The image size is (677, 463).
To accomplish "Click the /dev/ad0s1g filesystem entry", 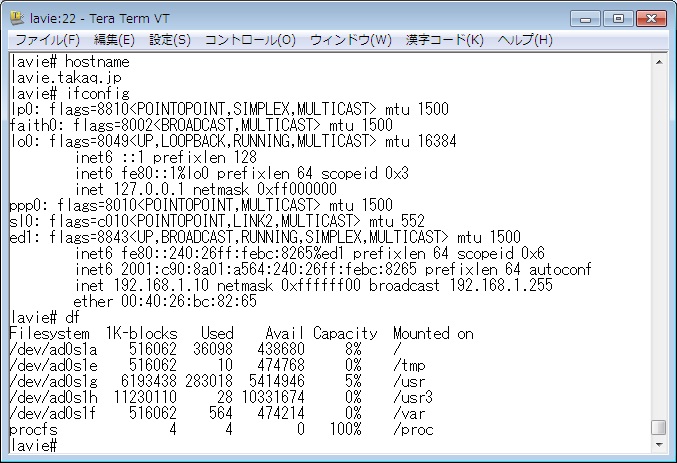I will (54, 381).
